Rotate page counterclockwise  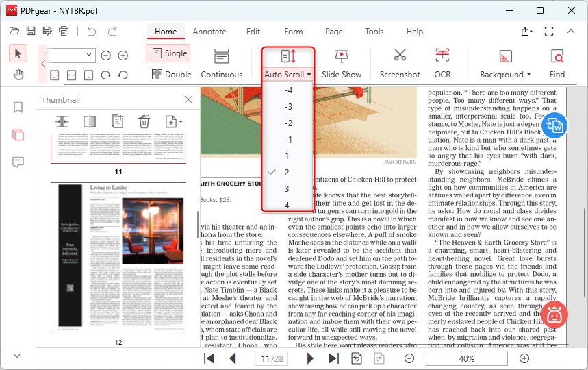click(x=123, y=75)
